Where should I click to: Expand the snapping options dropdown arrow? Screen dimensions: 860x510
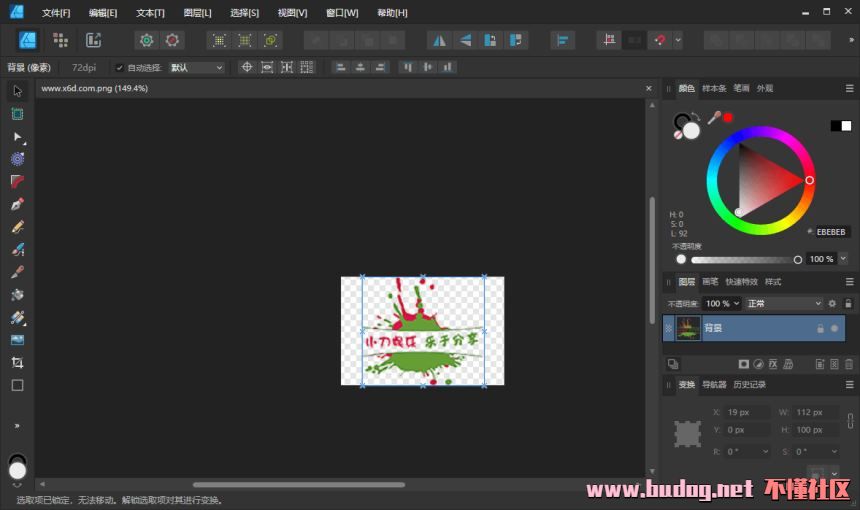678,40
